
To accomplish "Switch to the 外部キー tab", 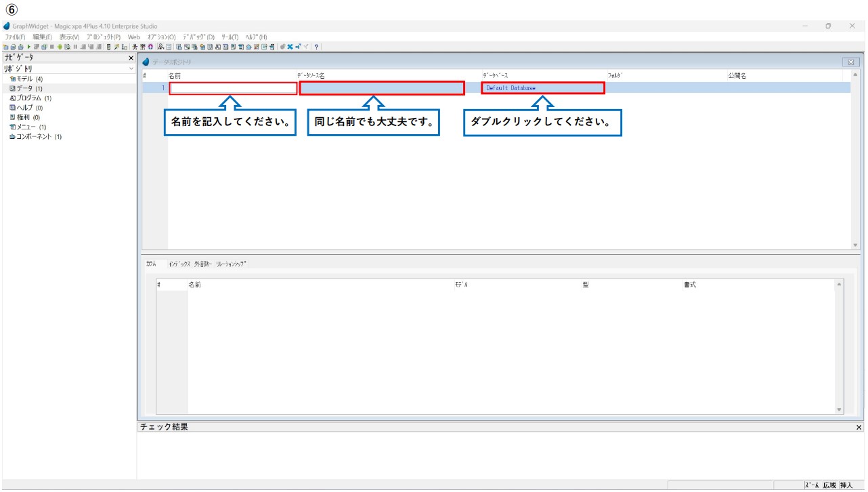I will pos(203,264).
